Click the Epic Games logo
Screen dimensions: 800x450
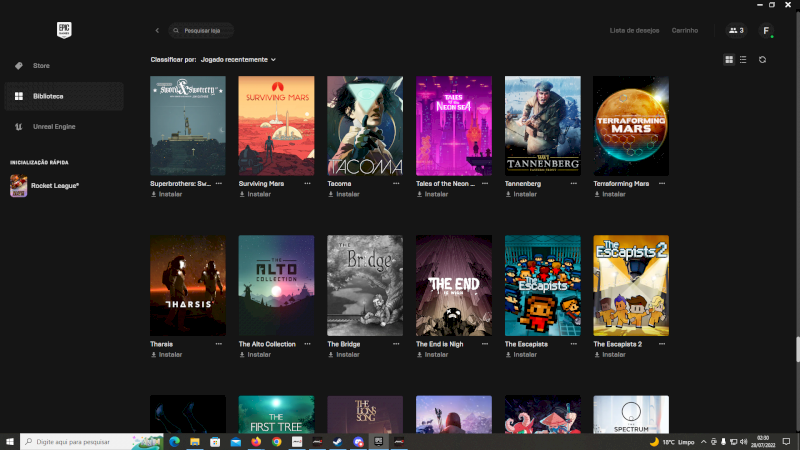point(65,31)
